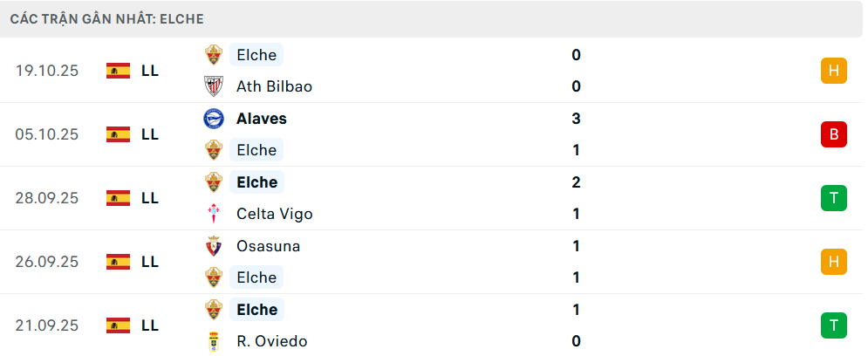Click the Alaves club crest icon
Viewport: 868px width, 356px height.
pos(214,119)
